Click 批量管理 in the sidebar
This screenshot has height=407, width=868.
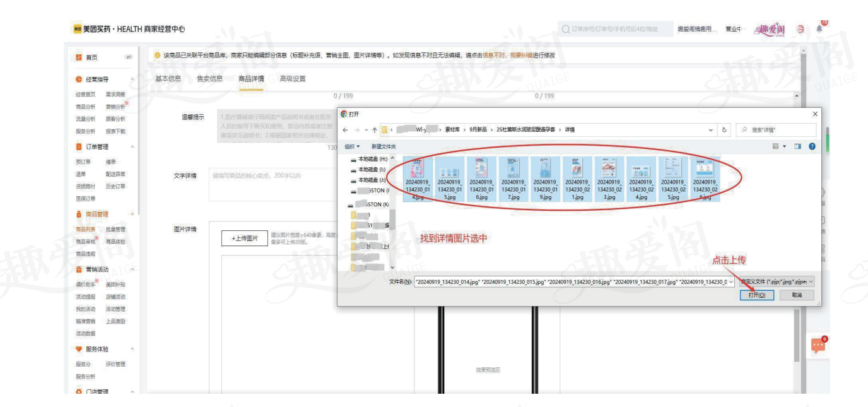[115, 229]
